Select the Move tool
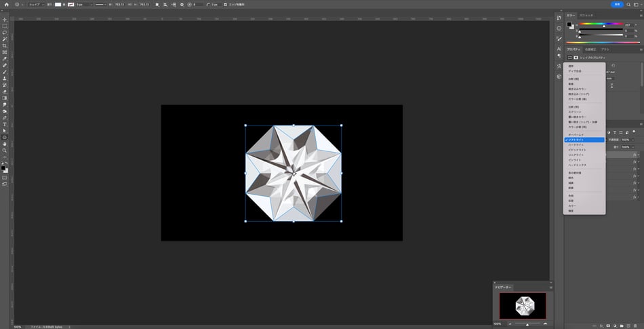The height and width of the screenshot is (329, 644). pos(5,20)
